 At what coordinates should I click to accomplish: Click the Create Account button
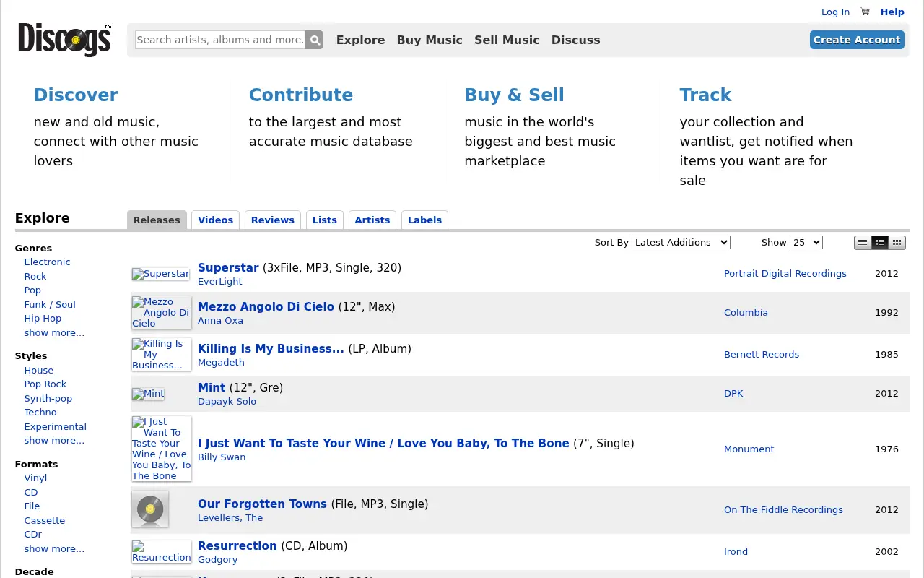point(857,40)
